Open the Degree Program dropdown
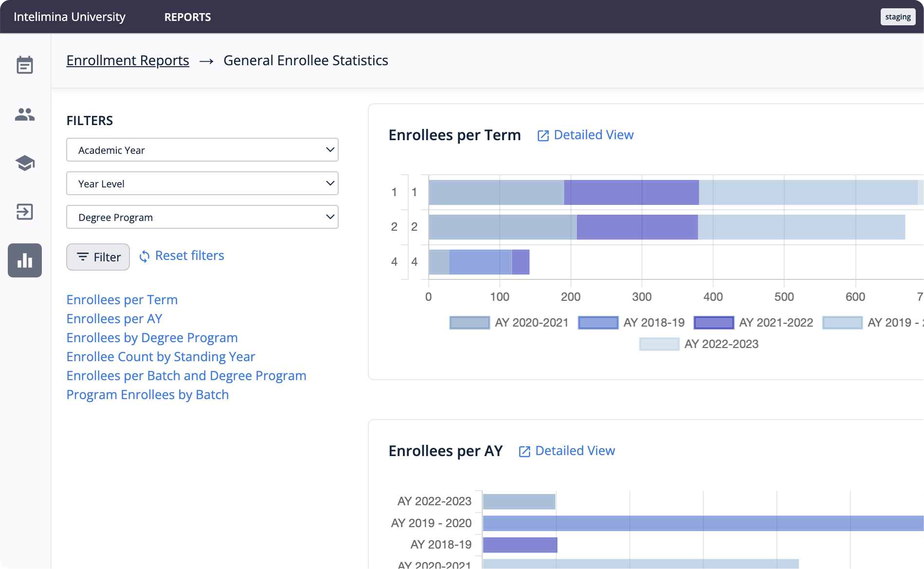 tap(202, 217)
